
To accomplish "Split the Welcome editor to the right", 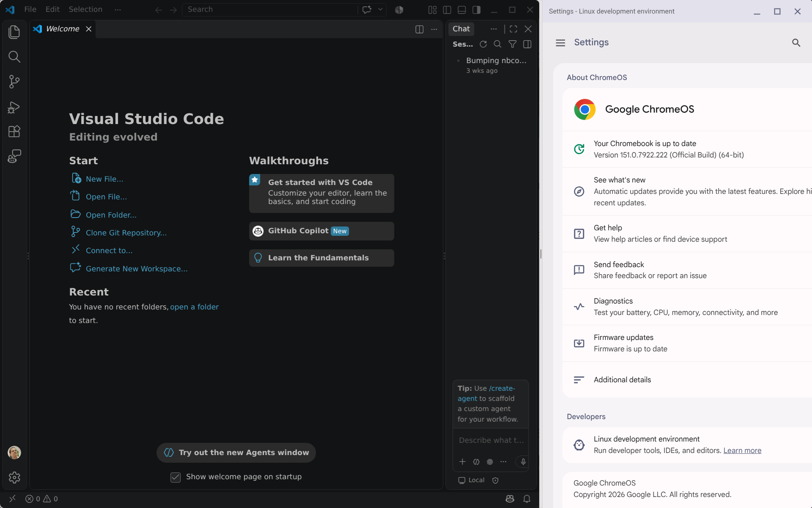I will coord(420,29).
